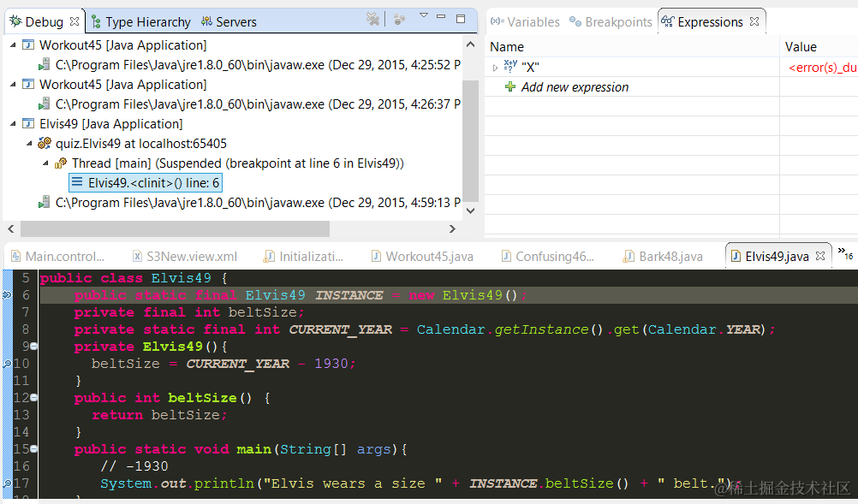The image size is (858, 504).
Task: Click first Workout45 launch icon
Action: click(x=27, y=44)
